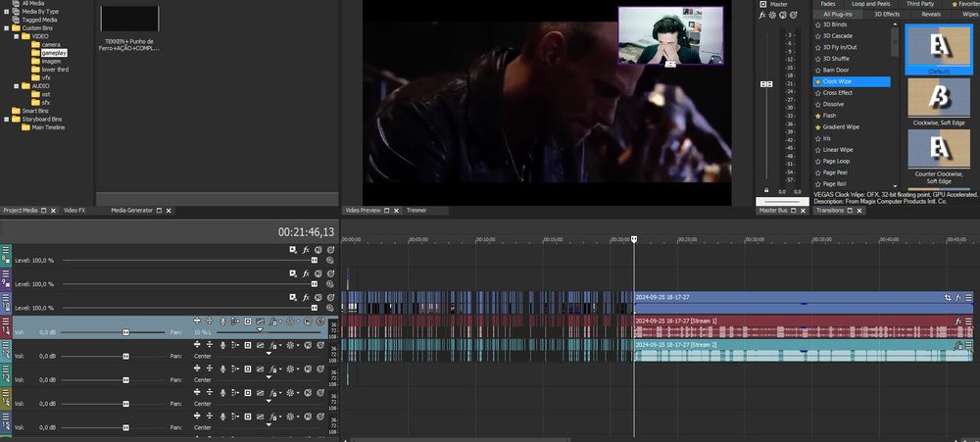Star the 3D Blinds transition as favorite
Viewport: 980px width, 442px height.
click(817, 25)
